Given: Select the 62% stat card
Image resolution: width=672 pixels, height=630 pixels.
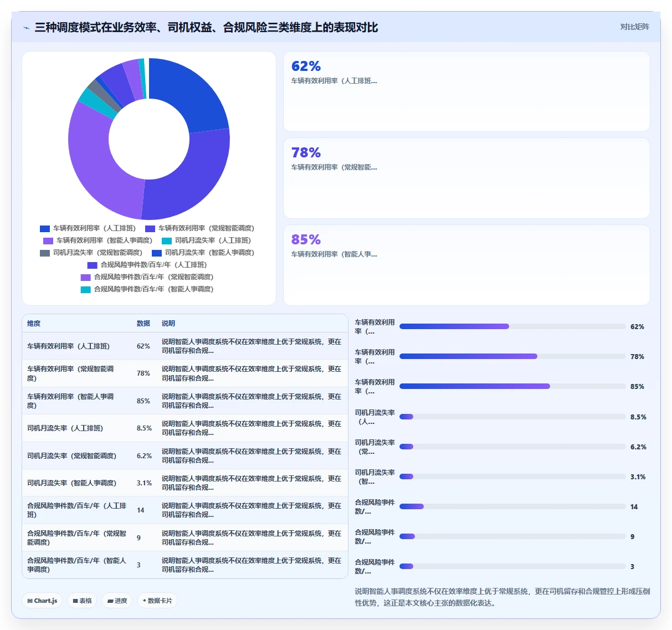Looking at the screenshot, I should (x=466, y=91).
